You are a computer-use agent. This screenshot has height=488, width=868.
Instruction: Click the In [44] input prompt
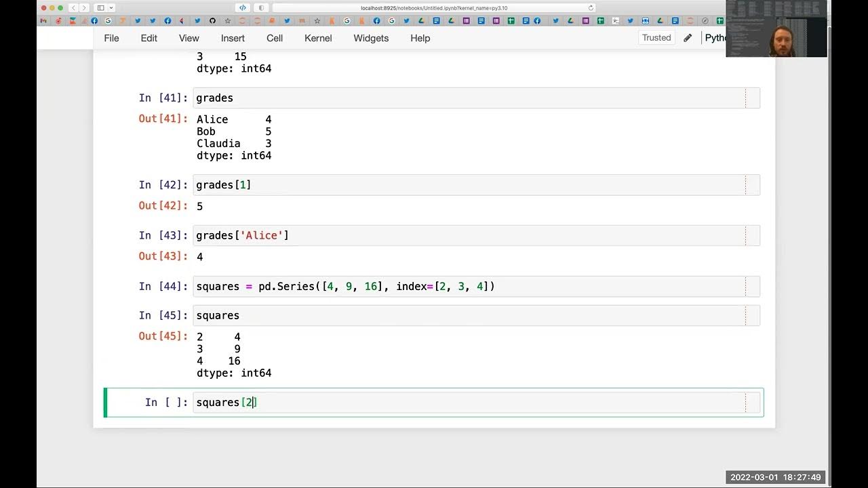tap(163, 287)
